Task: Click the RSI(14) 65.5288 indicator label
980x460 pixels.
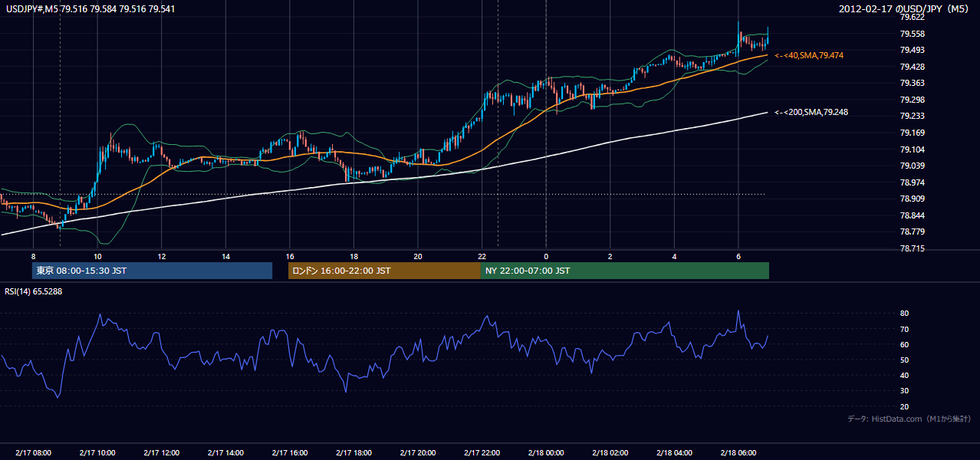Action: tap(34, 291)
